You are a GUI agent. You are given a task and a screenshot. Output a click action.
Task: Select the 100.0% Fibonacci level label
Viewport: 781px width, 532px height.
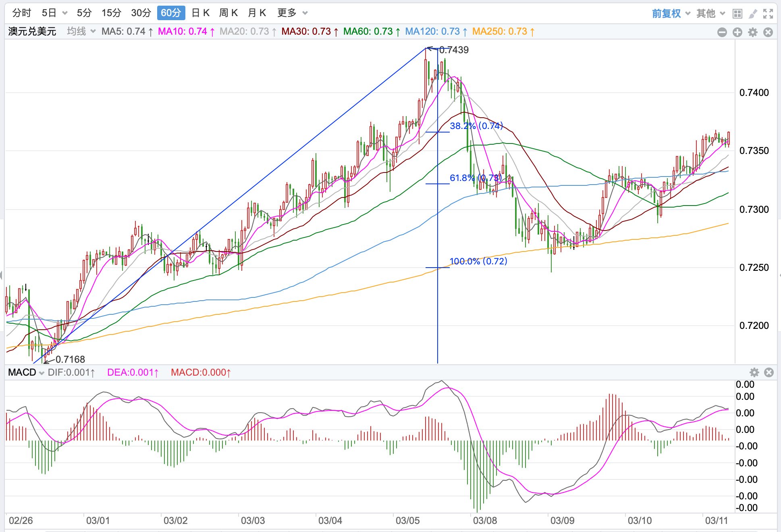coord(478,261)
